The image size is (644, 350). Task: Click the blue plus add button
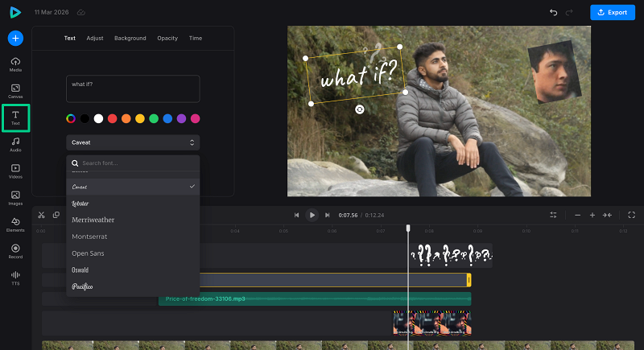point(15,38)
